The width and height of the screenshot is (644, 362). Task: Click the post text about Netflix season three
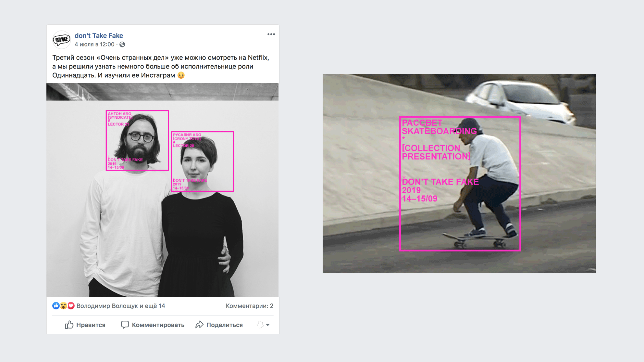click(x=161, y=66)
